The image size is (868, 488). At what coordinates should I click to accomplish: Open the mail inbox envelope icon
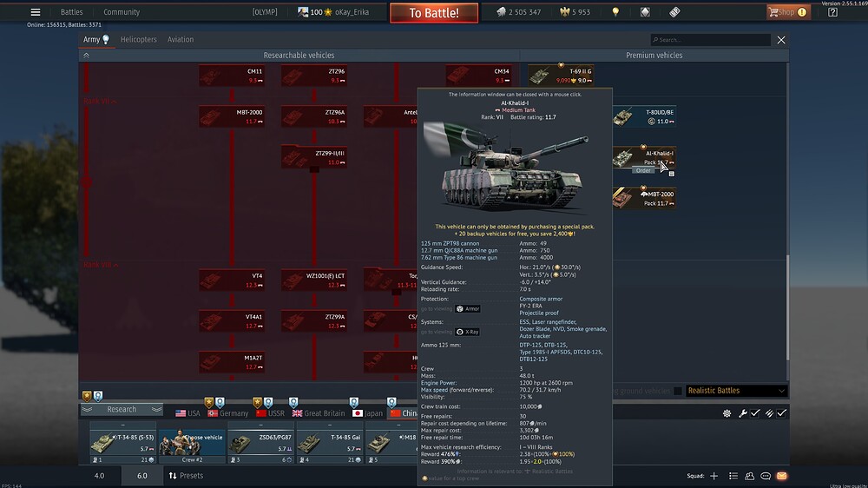[x=782, y=476]
